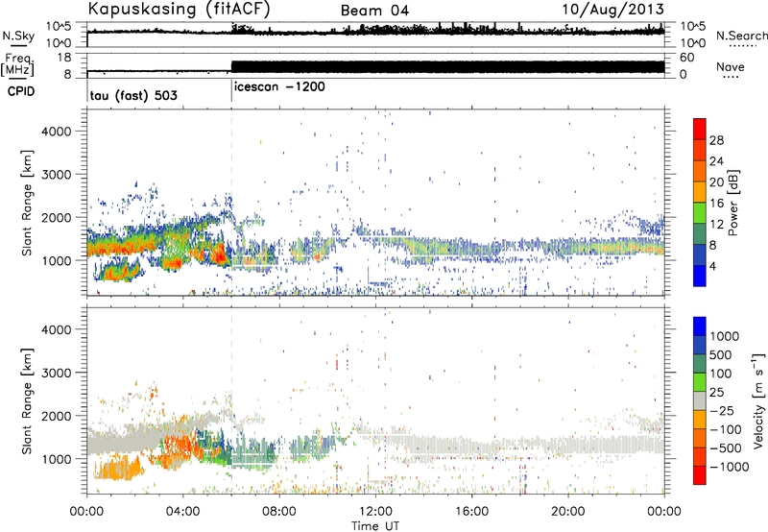The width and height of the screenshot is (768, 532).
Task: Click the power panel 'Slant Range [km]' label
Action: [x=27, y=203]
